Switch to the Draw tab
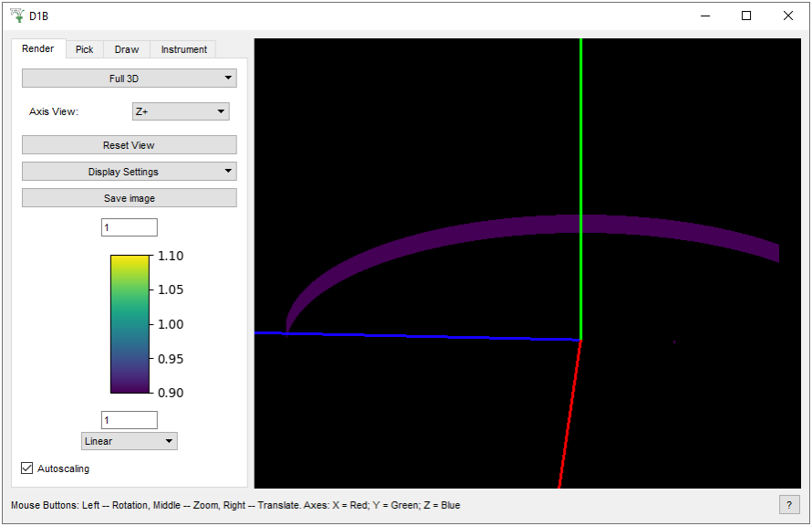The width and height of the screenshot is (812, 526). click(127, 49)
